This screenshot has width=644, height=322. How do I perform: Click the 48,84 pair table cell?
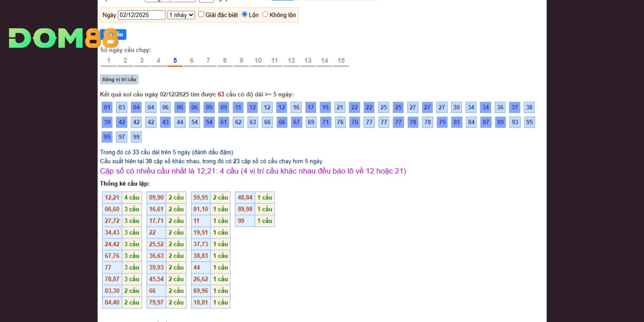(x=245, y=198)
